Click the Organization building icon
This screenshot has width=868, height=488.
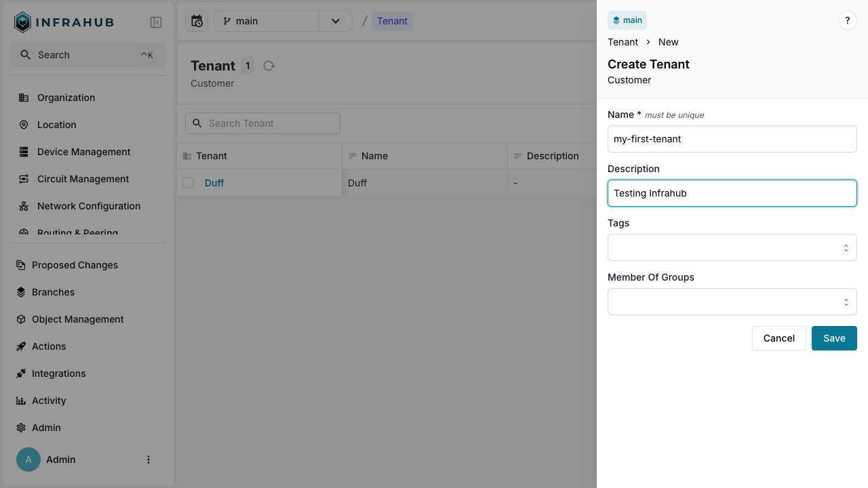pyautogui.click(x=24, y=98)
